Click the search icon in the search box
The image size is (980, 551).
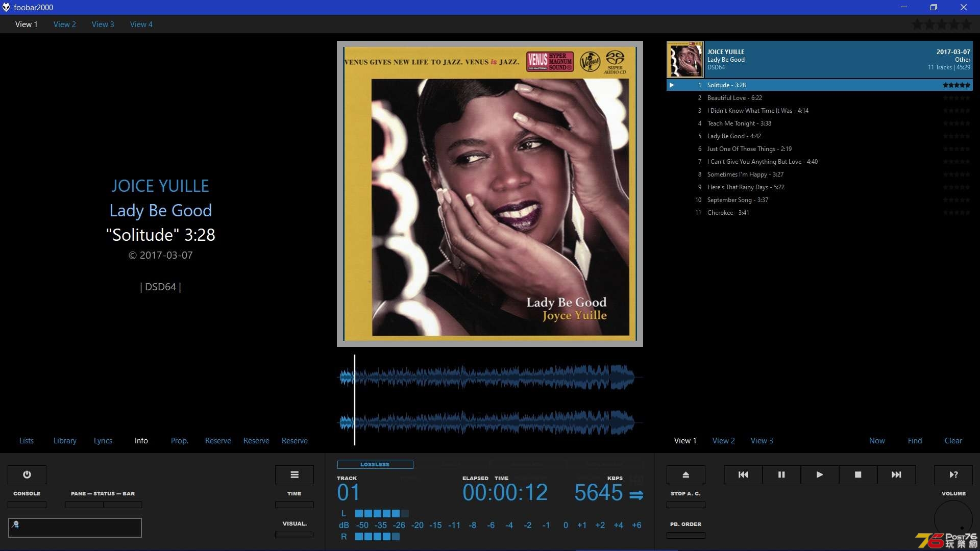click(x=15, y=524)
